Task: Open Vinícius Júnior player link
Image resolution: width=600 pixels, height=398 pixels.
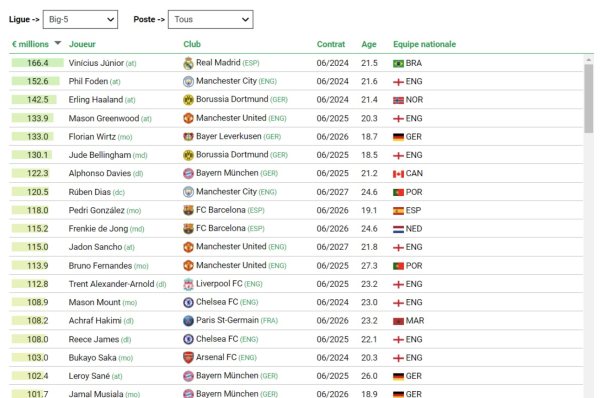Action: coord(96,63)
